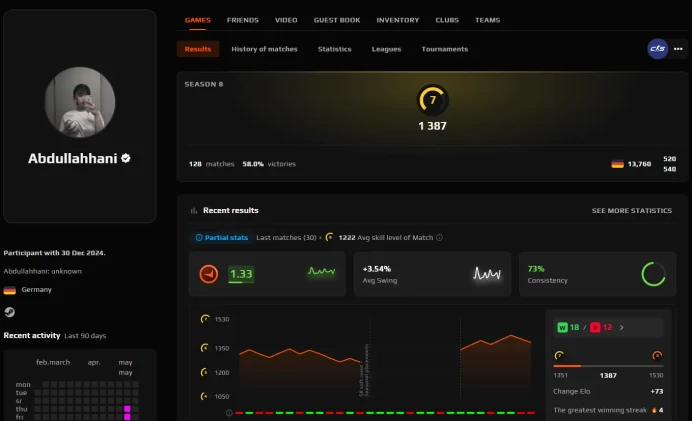Click the magenta thu activity cell
The height and width of the screenshot is (421, 692).
[127, 409]
